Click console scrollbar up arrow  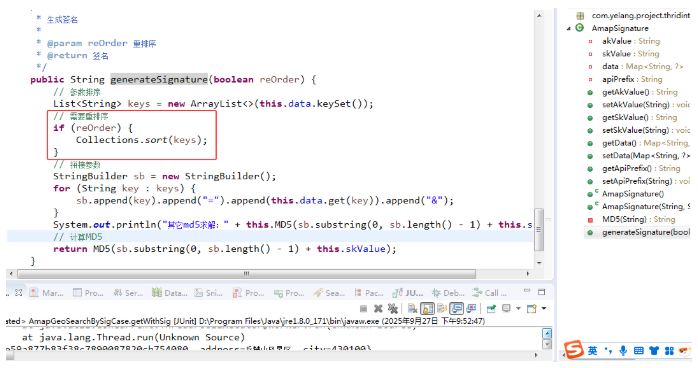click(x=547, y=333)
